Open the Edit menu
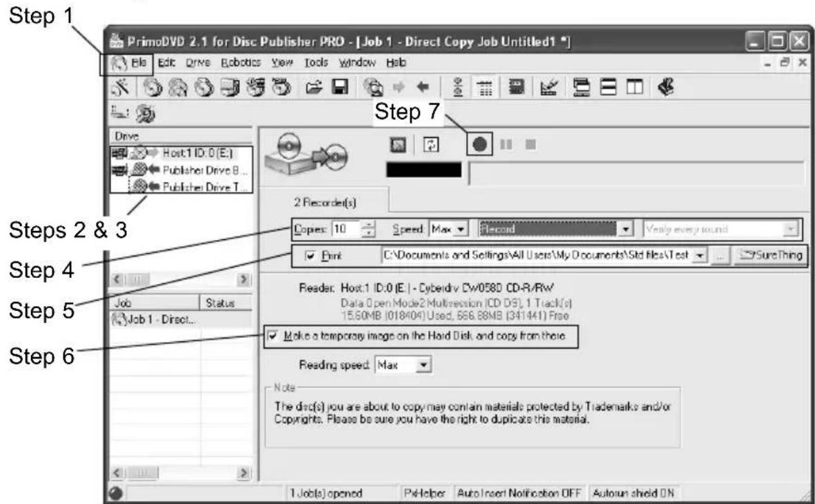Image resolution: width=815 pixels, height=504 pixels. point(166,63)
